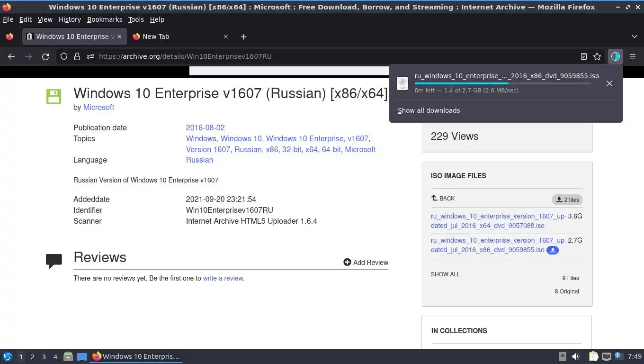Open the Microsoft author link

pyautogui.click(x=98, y=108)
